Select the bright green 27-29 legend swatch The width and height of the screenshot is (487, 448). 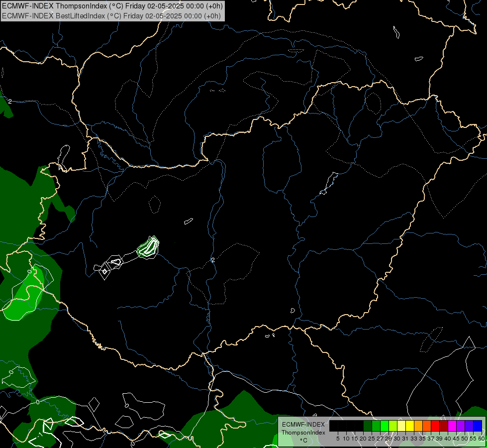(385, 426)
